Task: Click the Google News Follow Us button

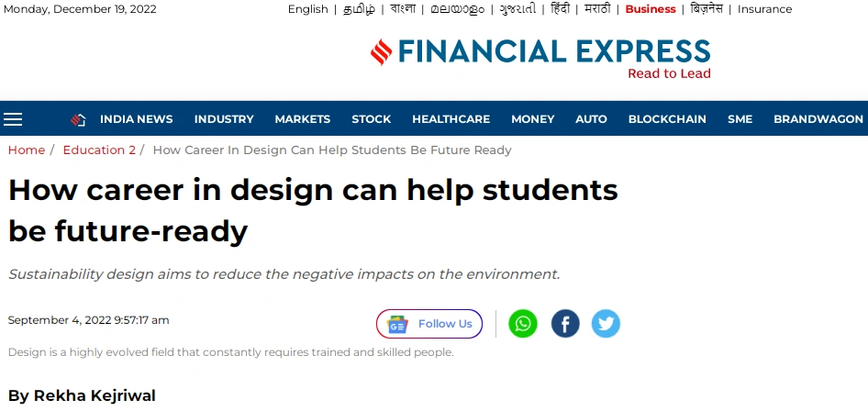Action: point(429,324)
